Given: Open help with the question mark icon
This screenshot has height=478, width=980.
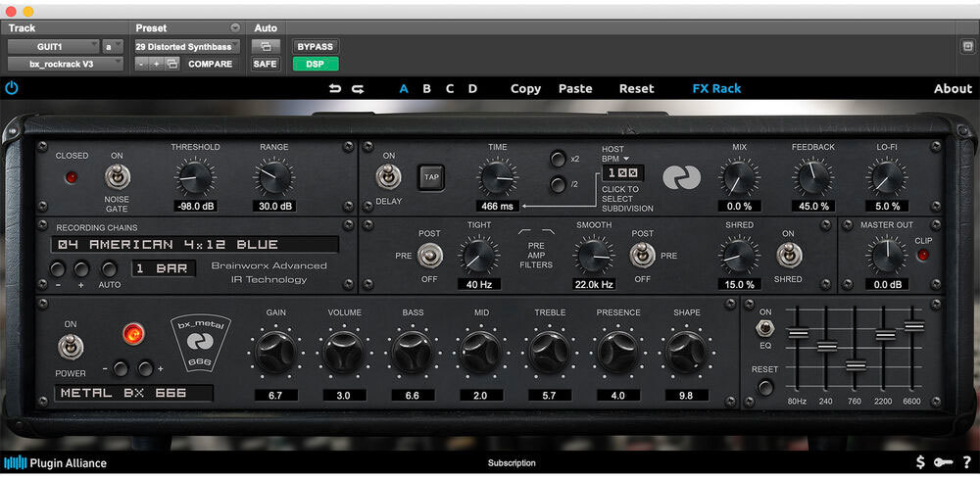Looking at the screenshot, I should coord(966,462).
